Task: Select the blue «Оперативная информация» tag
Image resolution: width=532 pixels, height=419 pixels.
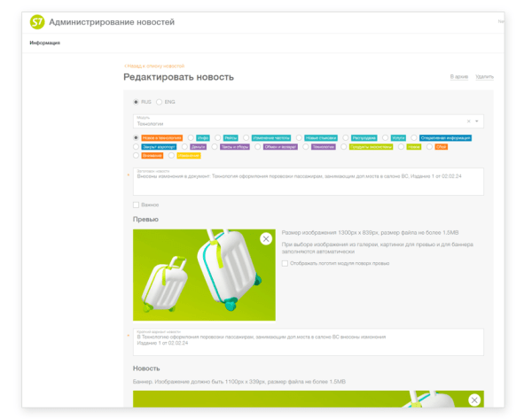Action: pyautogui.click(x=444, y=137)
